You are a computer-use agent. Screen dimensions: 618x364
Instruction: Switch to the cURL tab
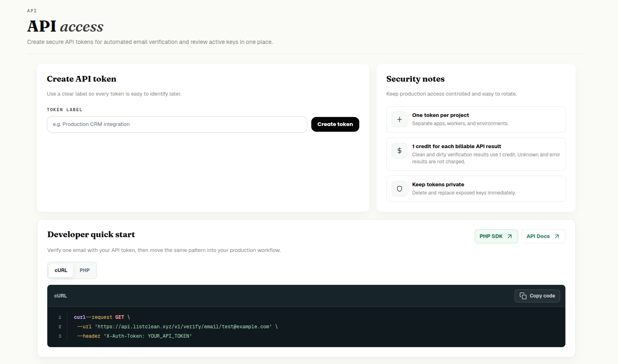tap(61, 270)
